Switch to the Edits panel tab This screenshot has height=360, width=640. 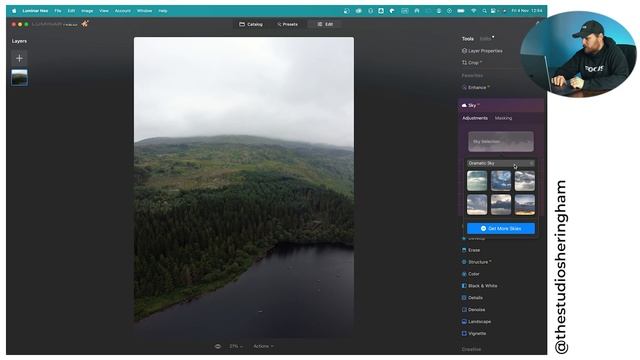click(x=486, y=39)
